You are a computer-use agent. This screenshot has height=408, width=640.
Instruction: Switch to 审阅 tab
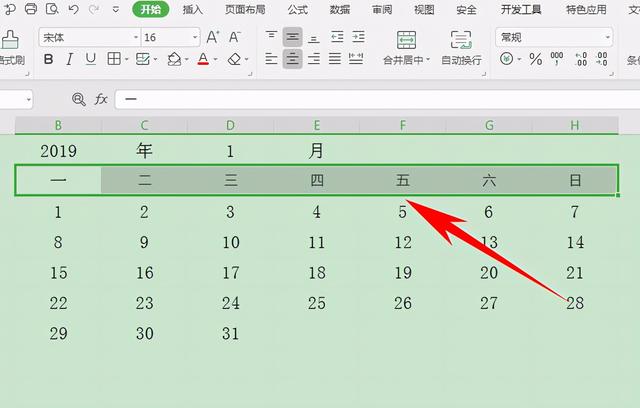pos(382,9)
